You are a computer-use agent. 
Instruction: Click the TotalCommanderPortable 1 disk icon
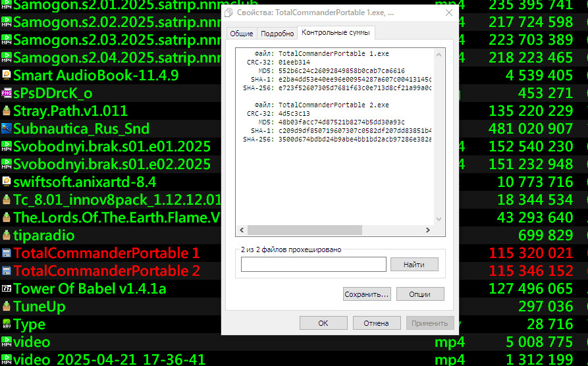coord(7,253)
